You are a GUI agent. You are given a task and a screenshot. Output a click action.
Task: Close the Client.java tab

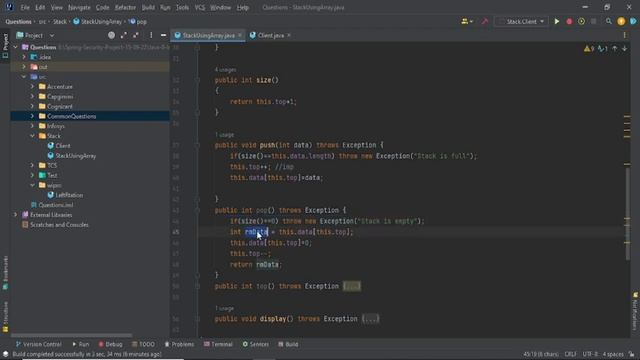click(x=289, y=36)
